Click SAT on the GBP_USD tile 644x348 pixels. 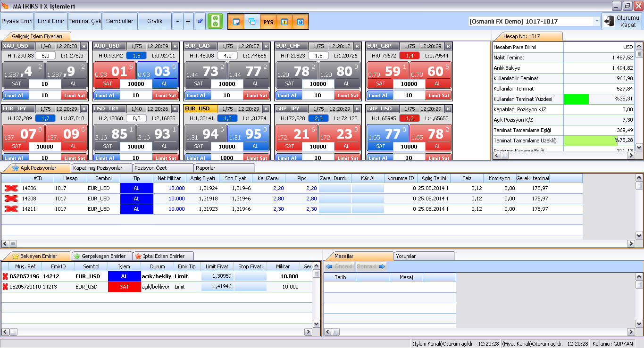(381, 146)
